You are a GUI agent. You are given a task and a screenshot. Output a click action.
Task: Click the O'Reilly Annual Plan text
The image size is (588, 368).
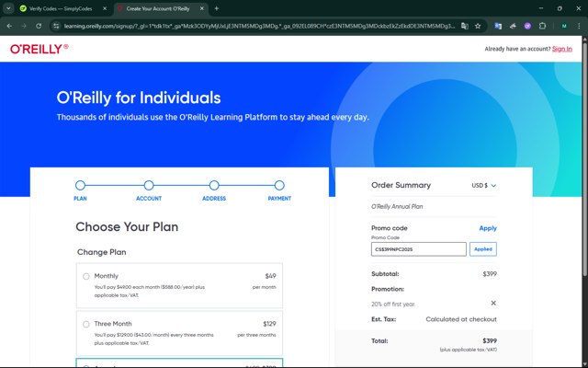[x=397, y=206]
